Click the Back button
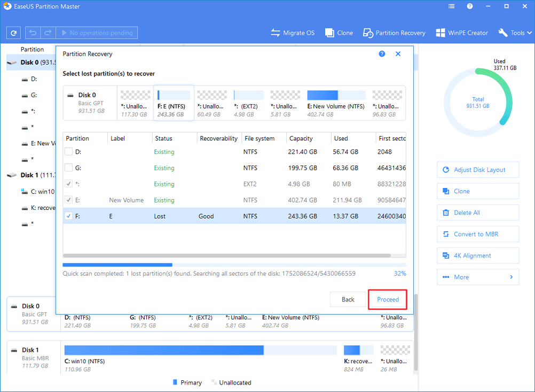 (x=348, y=300)
